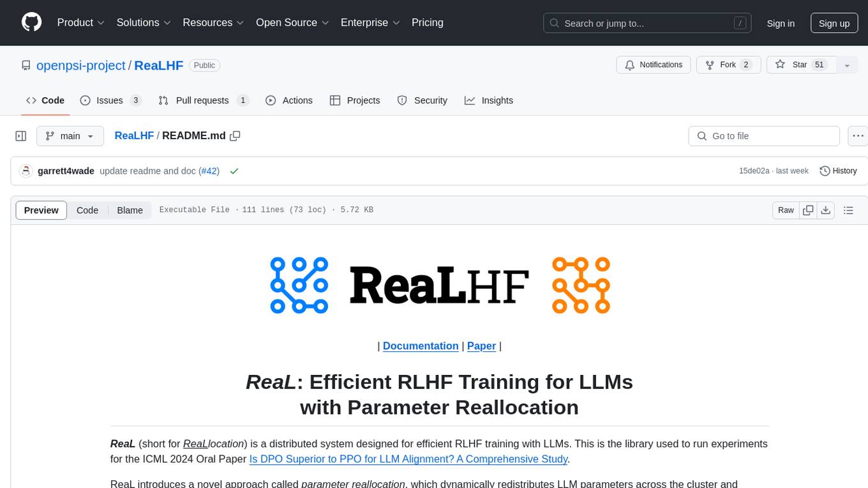Open the Pricing page

point(428,22)
